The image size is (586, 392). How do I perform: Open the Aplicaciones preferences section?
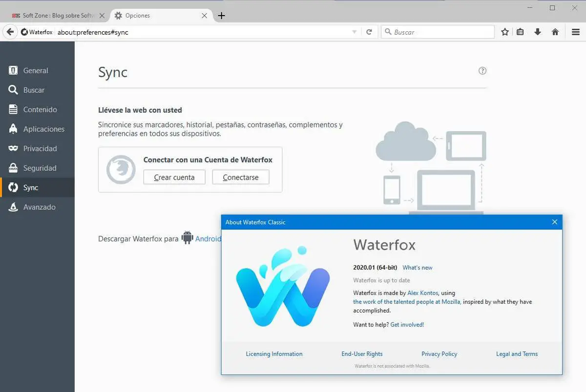coord(37,129)
